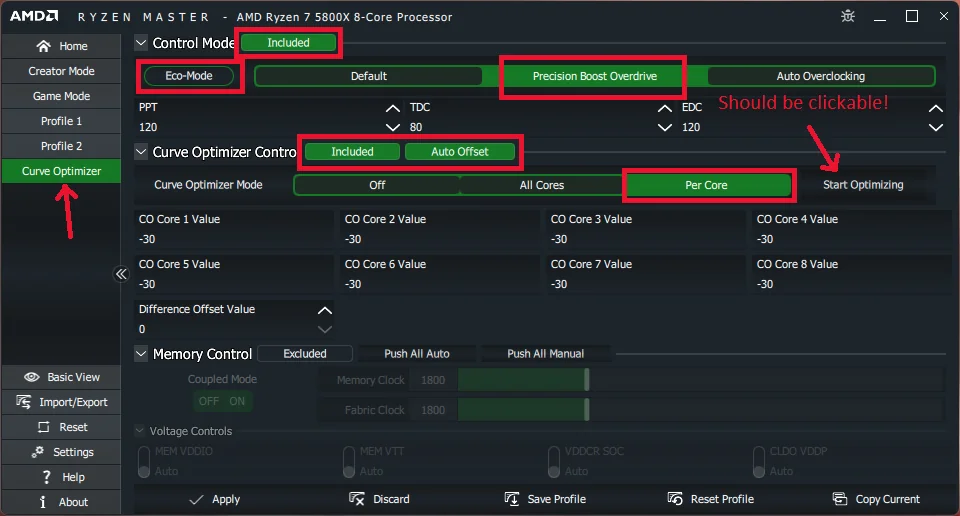The height and width of the screenshot is (516, 960).
Task: Increase EDC value with up arrow
Action: (x=936, y=108)
